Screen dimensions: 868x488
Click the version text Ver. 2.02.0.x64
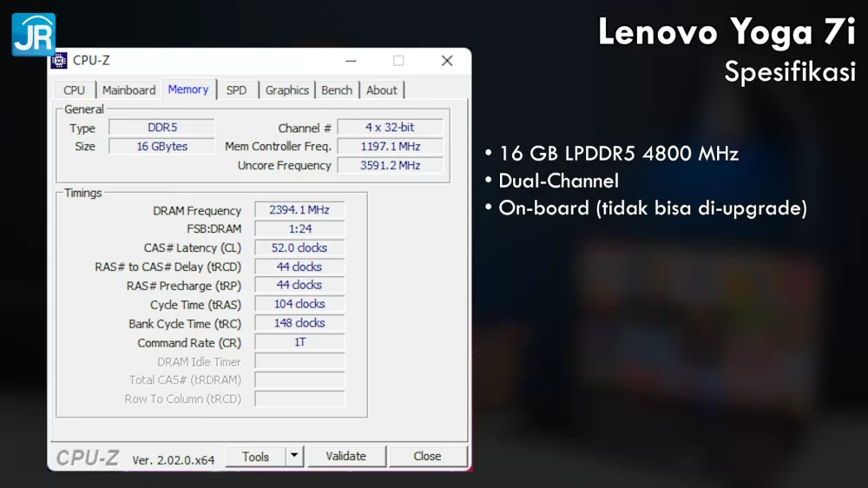click(174, 459)
